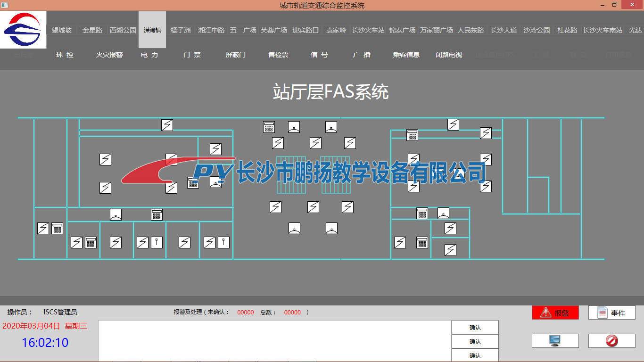This screenshot has width=644, height=362.
Task: Click smoke detector in the far-left bottom room
Action: click(x=43, y=228)
